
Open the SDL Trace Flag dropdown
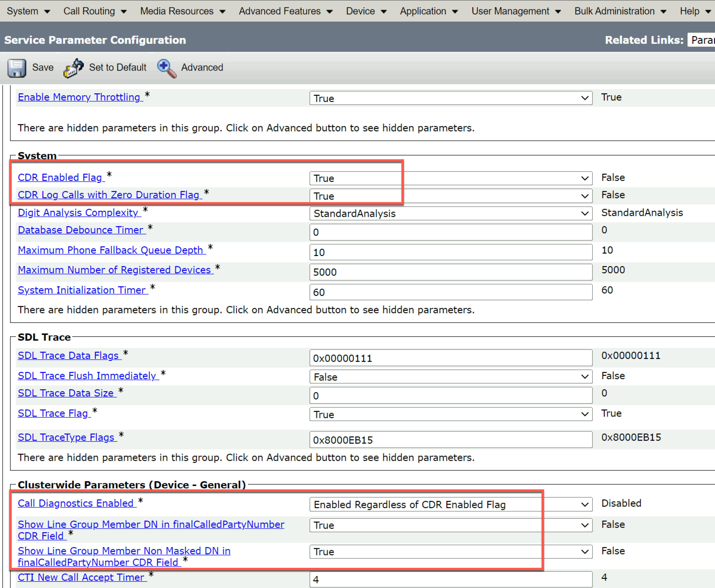(451, 414)
